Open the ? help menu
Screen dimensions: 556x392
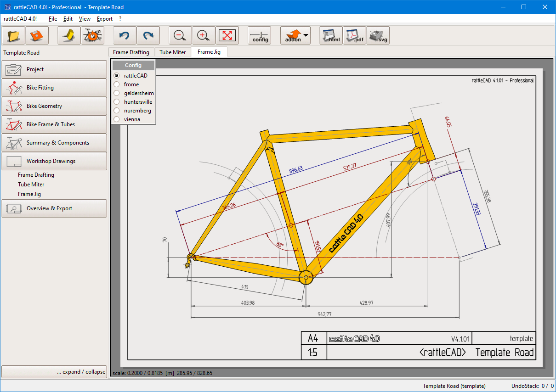point(120,19)
